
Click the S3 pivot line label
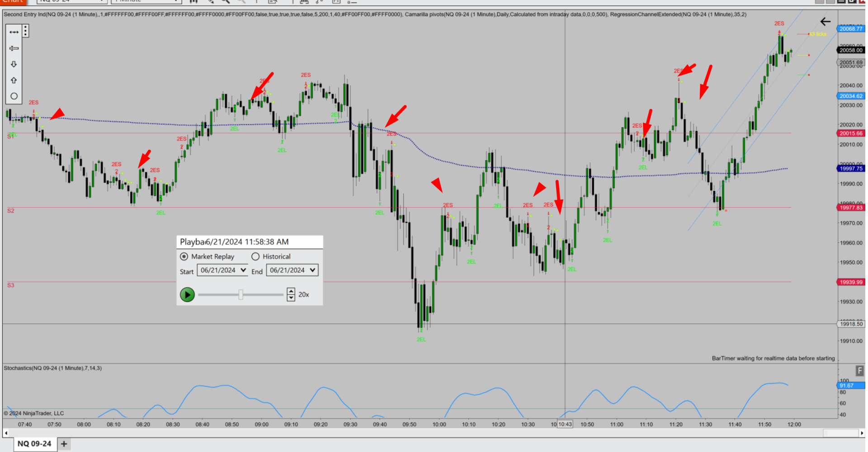coord(11,285)
